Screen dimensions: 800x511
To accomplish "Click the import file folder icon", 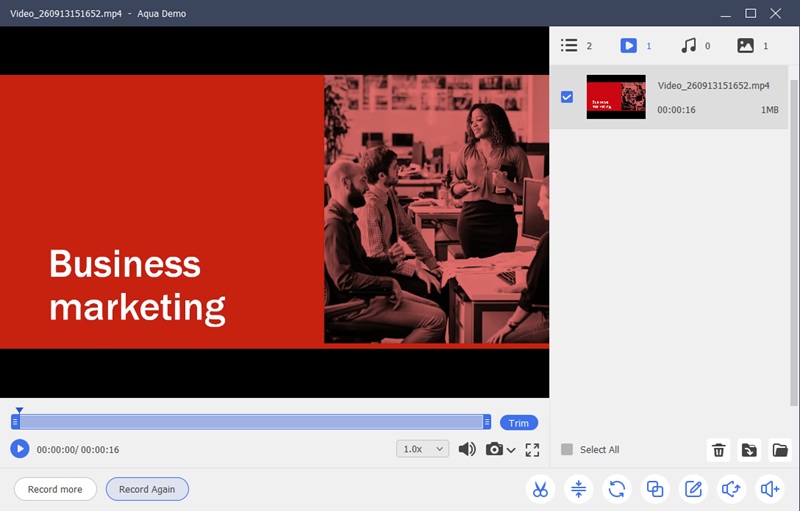I will pyautogui.click(x=749, y=450).
